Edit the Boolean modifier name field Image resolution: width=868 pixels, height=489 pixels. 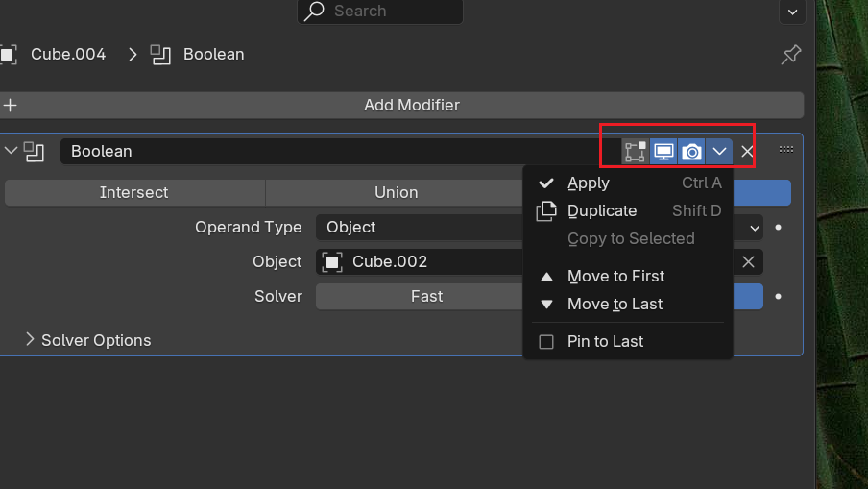click(x=341, y=151)
